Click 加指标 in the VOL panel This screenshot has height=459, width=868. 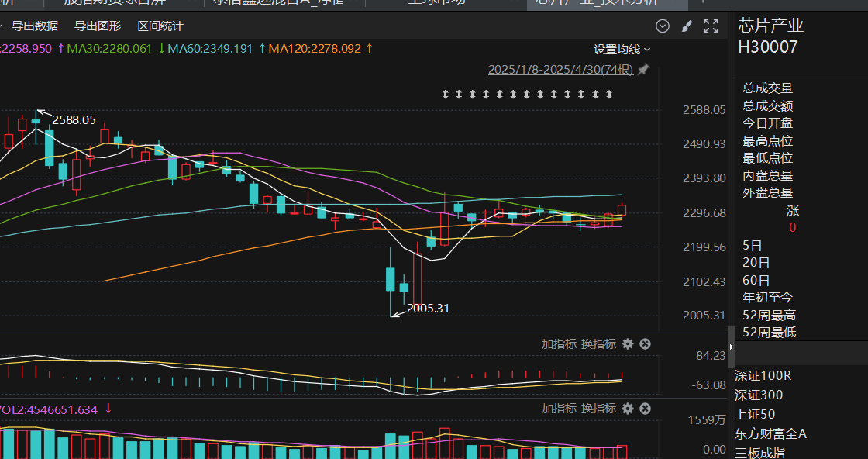[x=559, y=409]
